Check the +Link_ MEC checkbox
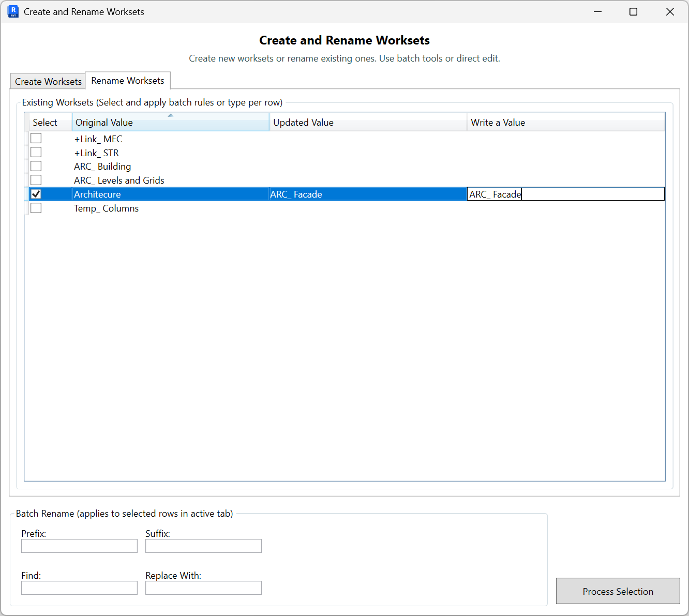Image resolution: width=689 pixels, height=616 pixels. point(36,138)
